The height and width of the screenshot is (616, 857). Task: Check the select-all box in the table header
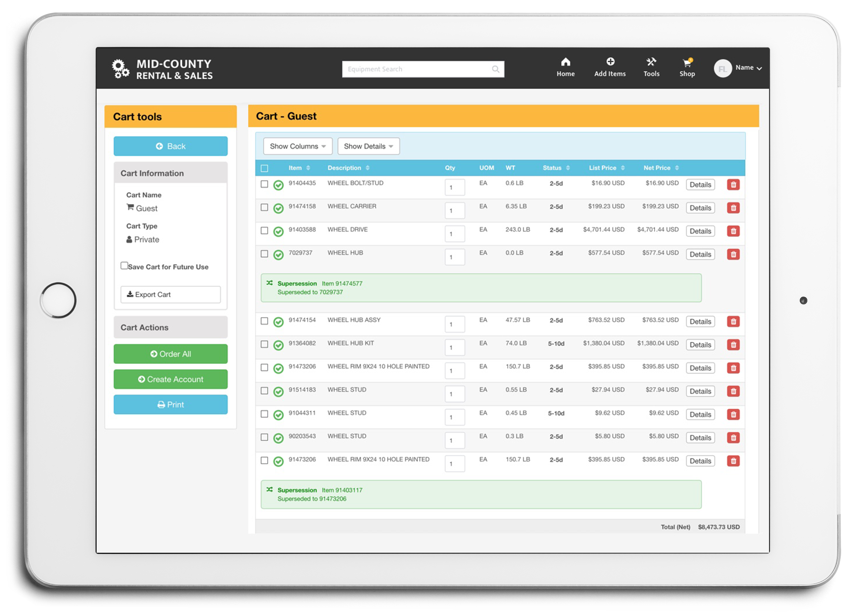[x=265, y=168]
